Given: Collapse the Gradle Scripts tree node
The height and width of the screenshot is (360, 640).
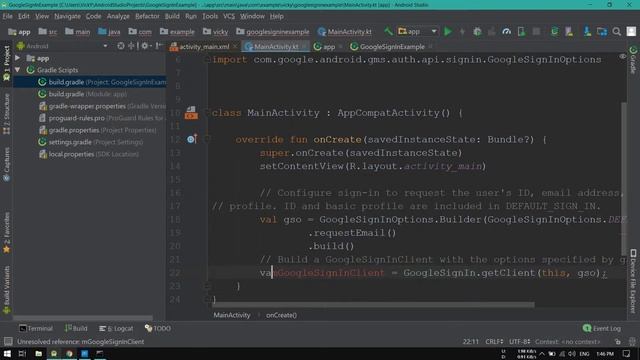Looking at the screenshot, I should [18, 70].
